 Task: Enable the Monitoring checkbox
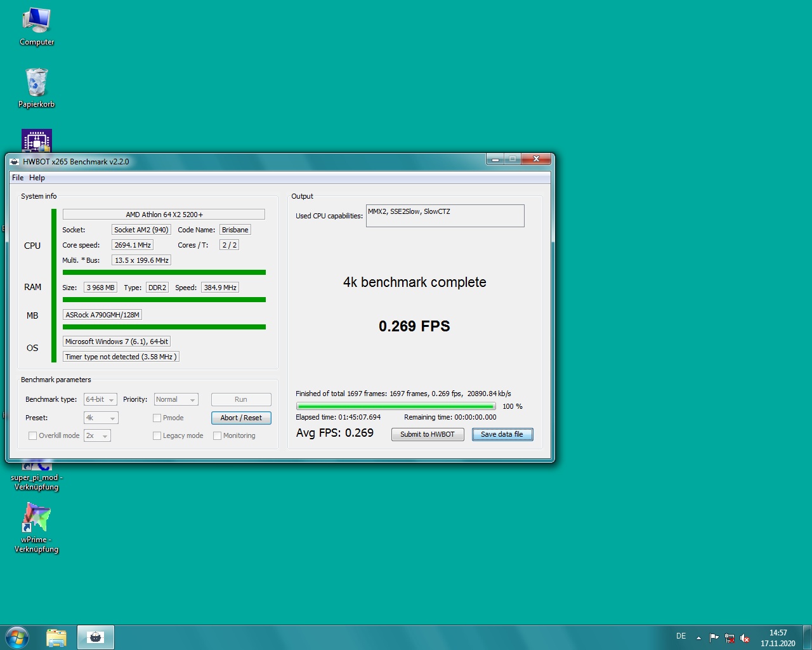click(x=217, y=435)
